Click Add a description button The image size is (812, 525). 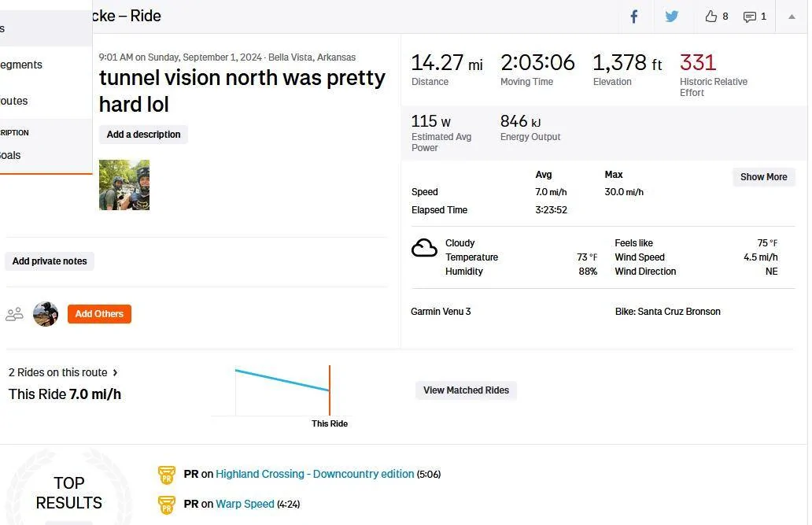(x=143, y=135)
